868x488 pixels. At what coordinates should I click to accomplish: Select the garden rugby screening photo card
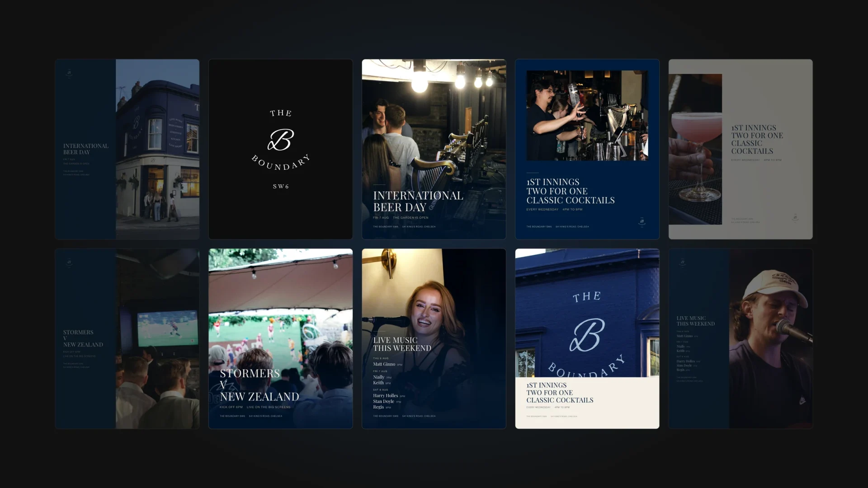pyautogui.click(x=280, y=338)
